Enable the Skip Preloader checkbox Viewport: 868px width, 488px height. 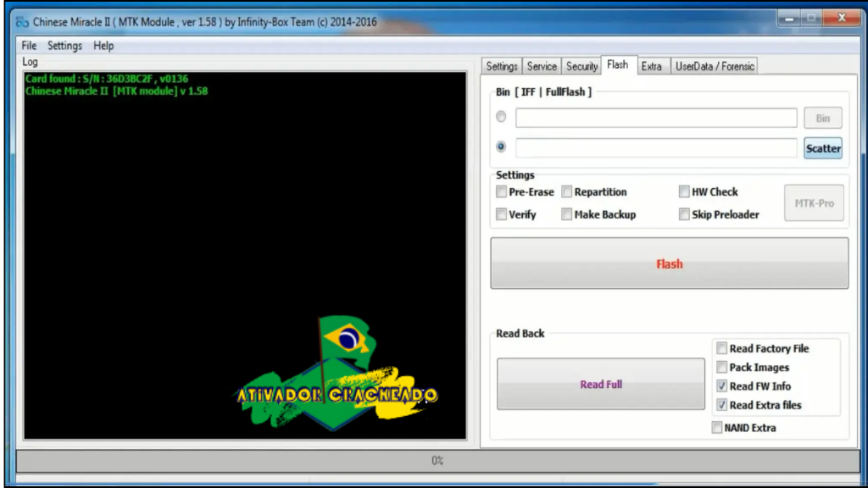(684, 214)
